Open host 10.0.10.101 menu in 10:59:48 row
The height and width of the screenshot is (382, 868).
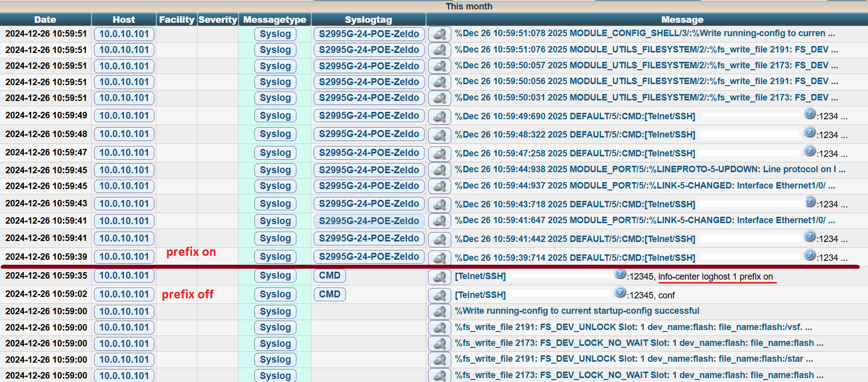pyautogui.click(x=124, y=134)
